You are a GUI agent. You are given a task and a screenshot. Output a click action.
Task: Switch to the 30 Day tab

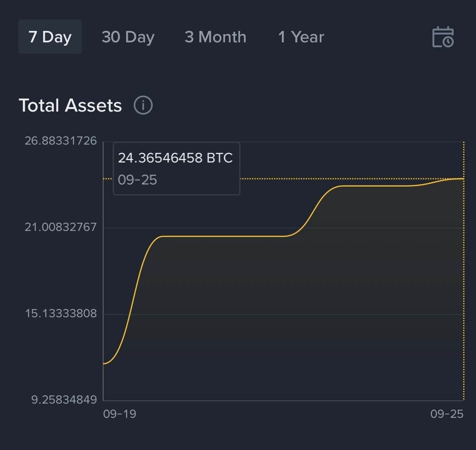[128, 37]
